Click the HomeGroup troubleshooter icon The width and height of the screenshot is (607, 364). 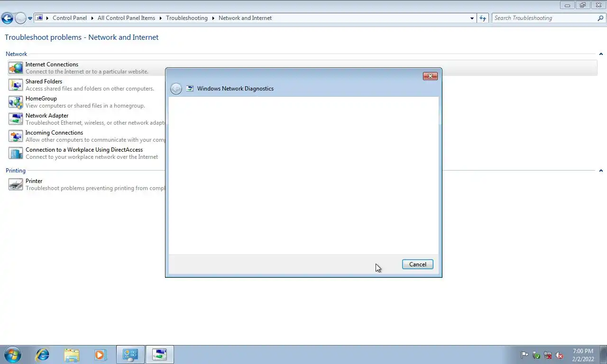point(16,102)
